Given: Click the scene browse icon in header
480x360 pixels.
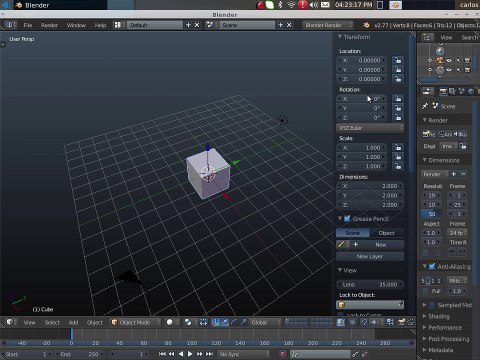Looking at the screenshot, I should click(x=210, y=25).
